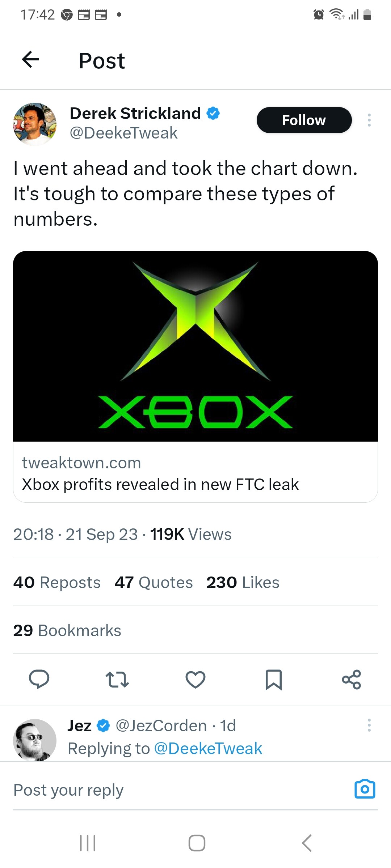Viewport: 391px width, 868px height.
Task: Open more options for Derek Strickland's post
Action: click(x=369, y=120)
